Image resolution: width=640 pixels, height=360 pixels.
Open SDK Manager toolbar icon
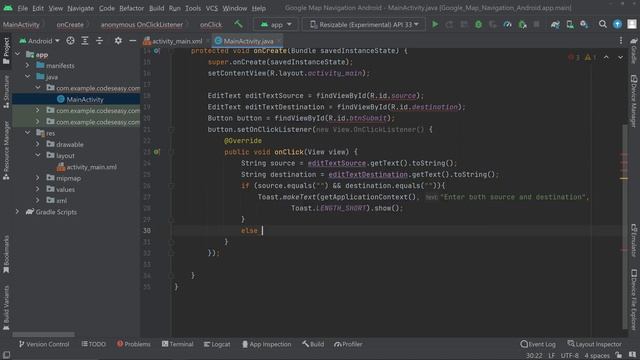(x=584, y=24)
